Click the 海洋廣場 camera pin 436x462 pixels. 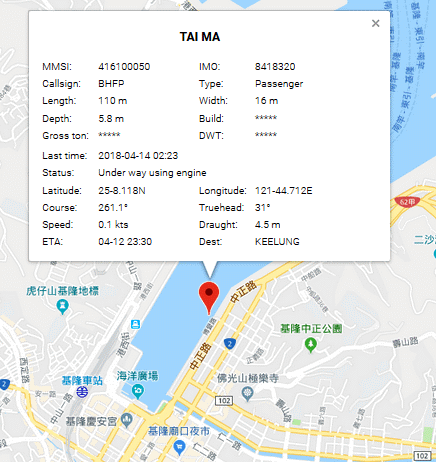coord(137,391)
